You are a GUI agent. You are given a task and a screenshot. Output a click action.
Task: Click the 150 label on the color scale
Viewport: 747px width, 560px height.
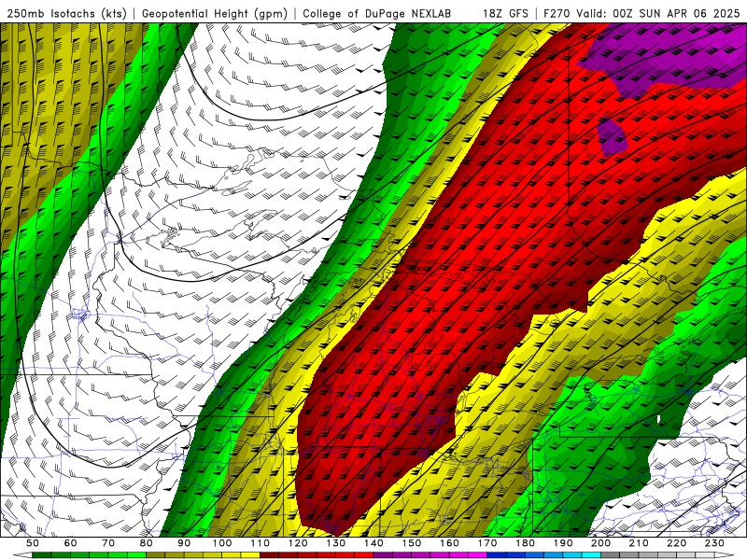(412, 543)
